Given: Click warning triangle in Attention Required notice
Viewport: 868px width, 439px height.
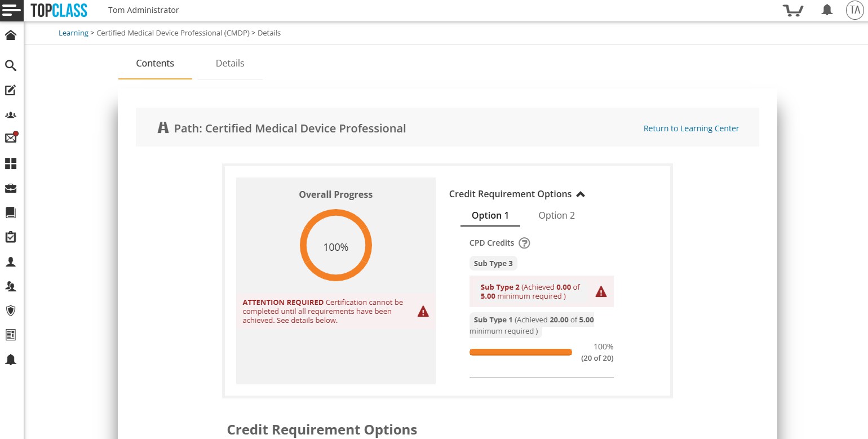Looking at the screenshot, I should tap(423, 312).
